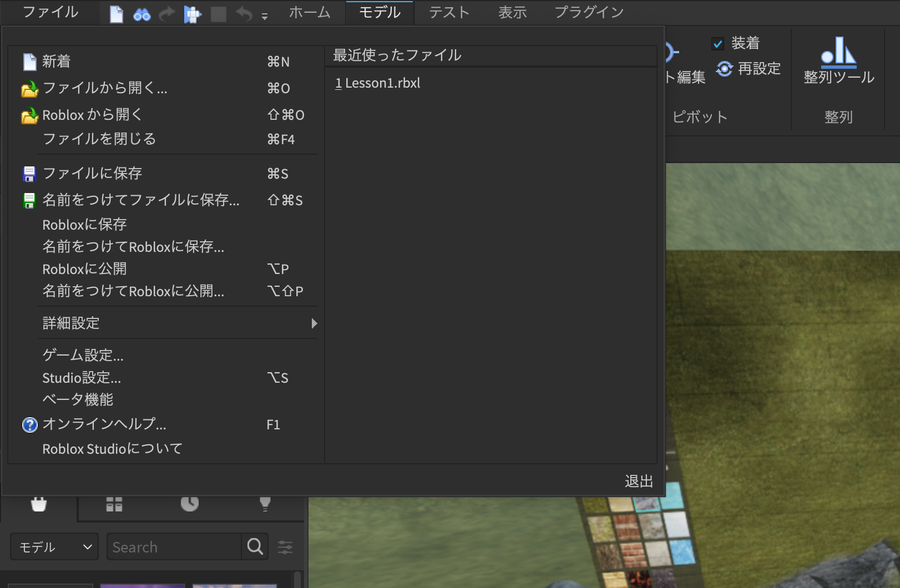Switch to the プラグイン tab
The height and width of the screenshot is (588, 900).
pyautogui.click(x=589, y=12)
